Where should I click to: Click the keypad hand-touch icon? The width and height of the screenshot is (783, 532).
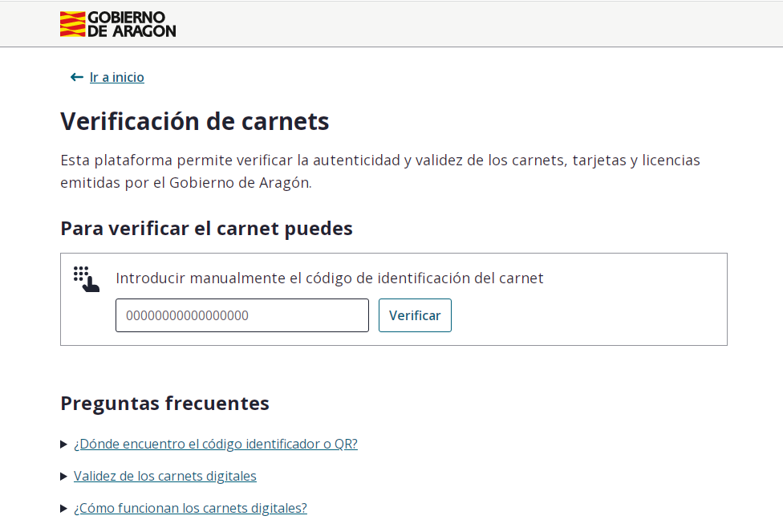86,279
